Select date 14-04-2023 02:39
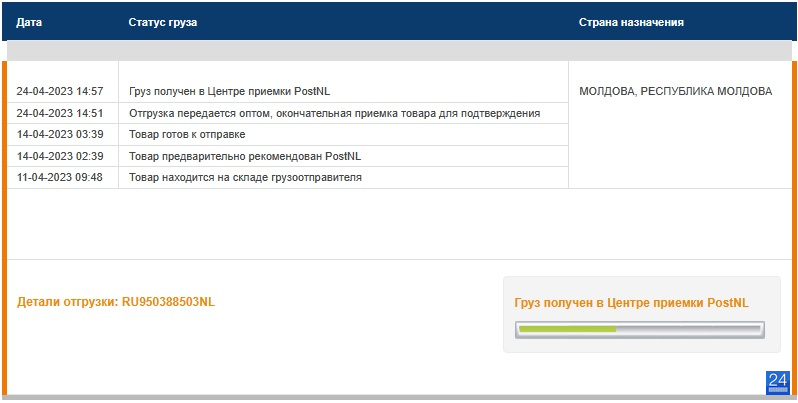Viewport: 798px width, 403px height. (x=60, y=156)
